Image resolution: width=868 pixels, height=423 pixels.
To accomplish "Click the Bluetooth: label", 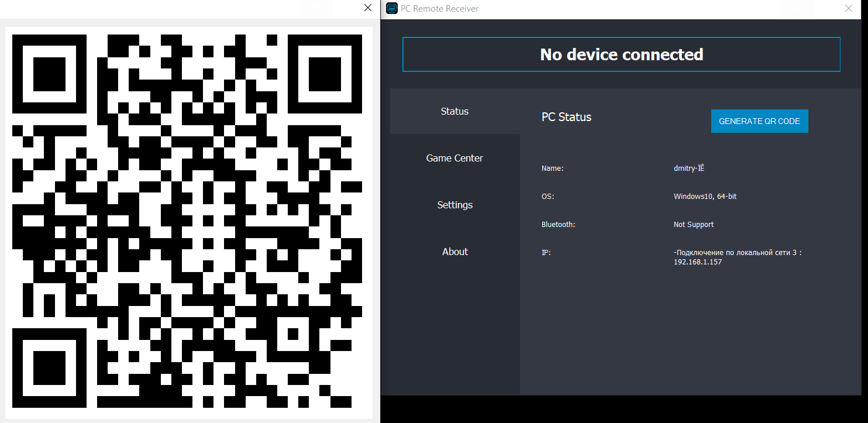I will (x=559, y=225).
